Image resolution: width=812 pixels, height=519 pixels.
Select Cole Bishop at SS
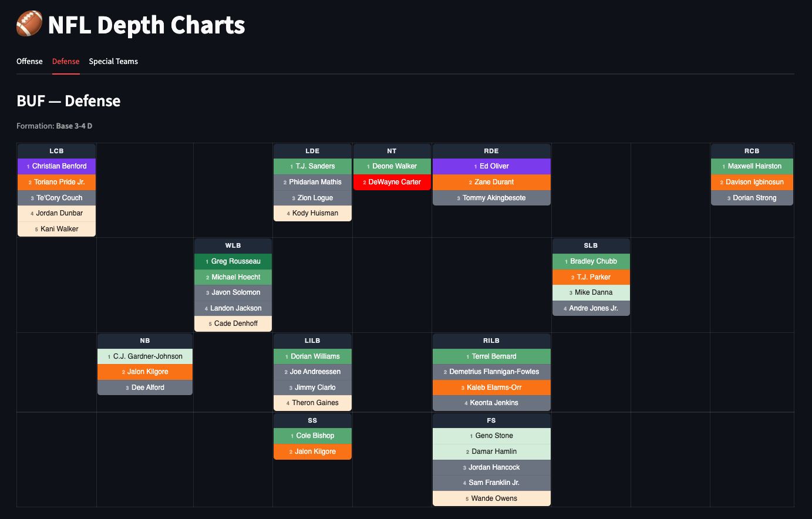point(312,436)
